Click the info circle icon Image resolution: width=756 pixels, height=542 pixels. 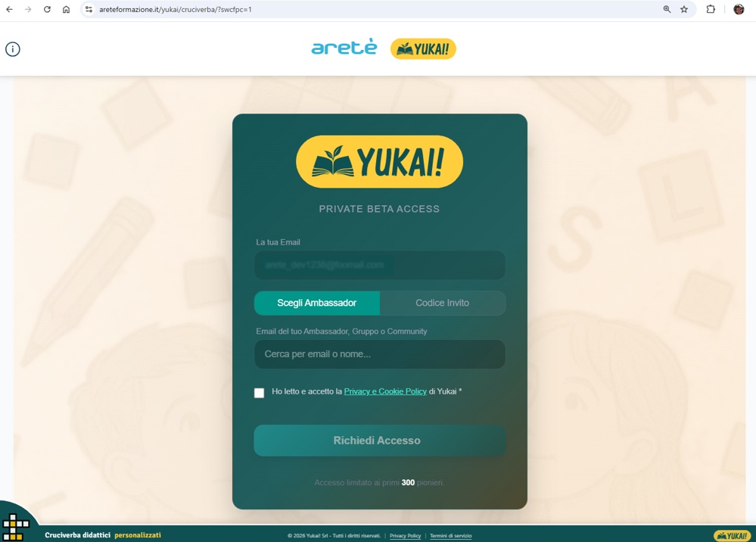(13, 49)
